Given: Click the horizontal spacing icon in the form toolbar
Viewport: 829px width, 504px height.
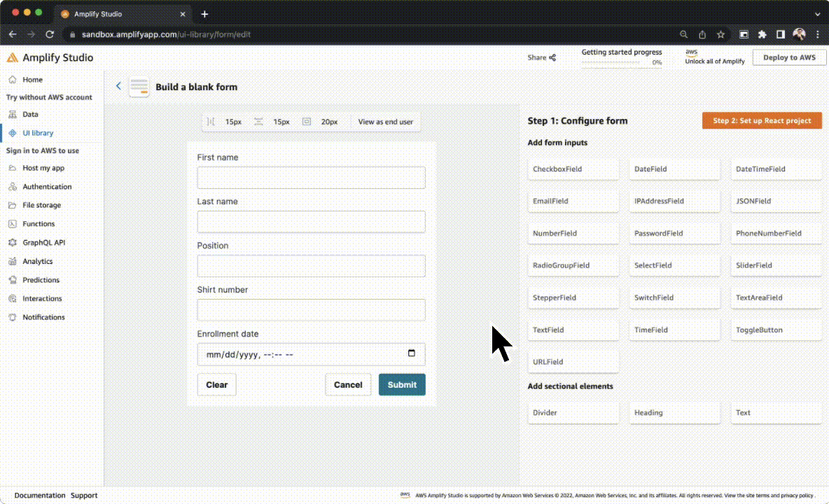Looking at the screenshot, I should [211, 121].
